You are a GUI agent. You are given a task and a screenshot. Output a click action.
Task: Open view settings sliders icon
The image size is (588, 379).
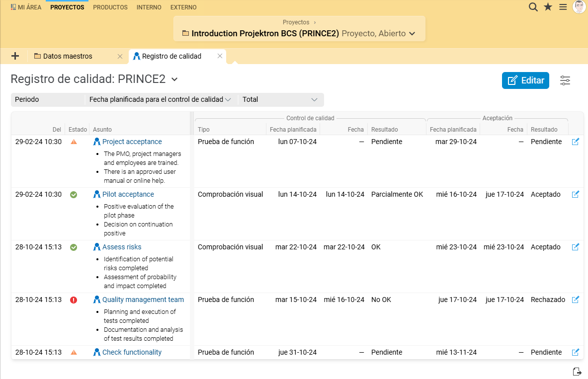coord(565,80)
